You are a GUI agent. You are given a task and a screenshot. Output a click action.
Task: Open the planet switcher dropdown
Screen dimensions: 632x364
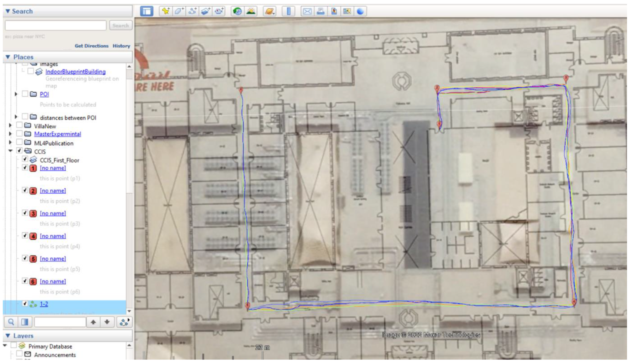click(270, 11)
